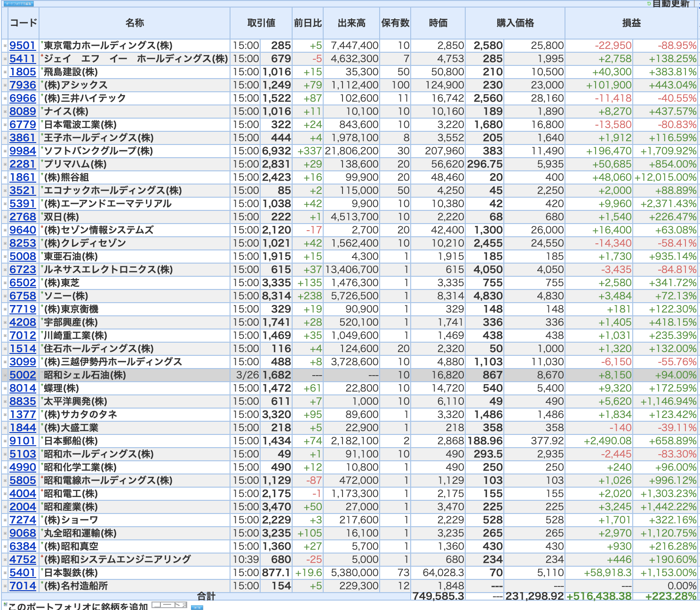This screenshot has height=610, width=700.
Task: Click the profit percentage +12,015.00%
Action: (x=665, y=177)
